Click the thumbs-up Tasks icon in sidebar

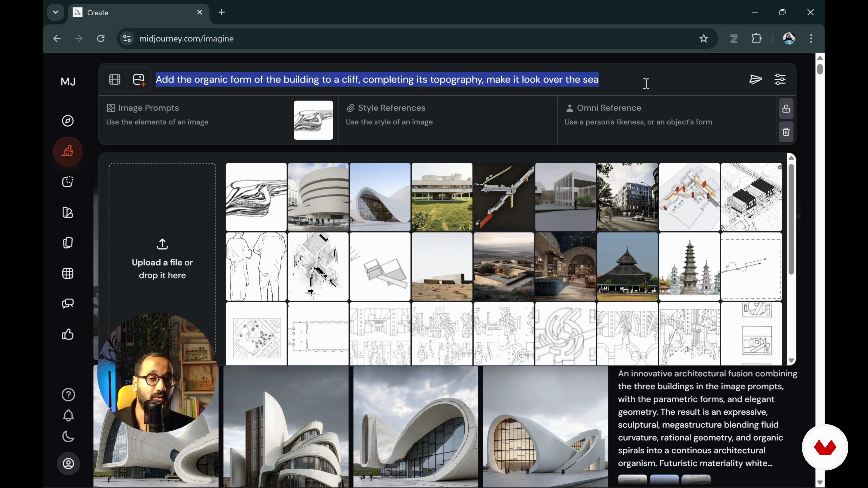coord(68,334)
